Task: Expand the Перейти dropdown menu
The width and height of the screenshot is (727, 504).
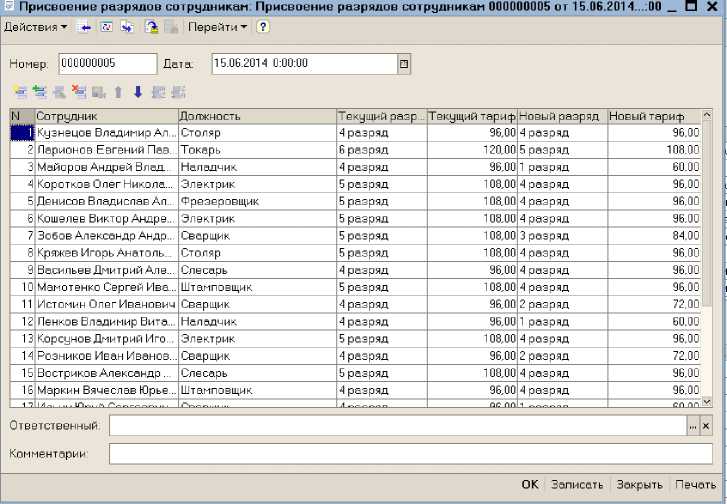Action: coord(217,27)
